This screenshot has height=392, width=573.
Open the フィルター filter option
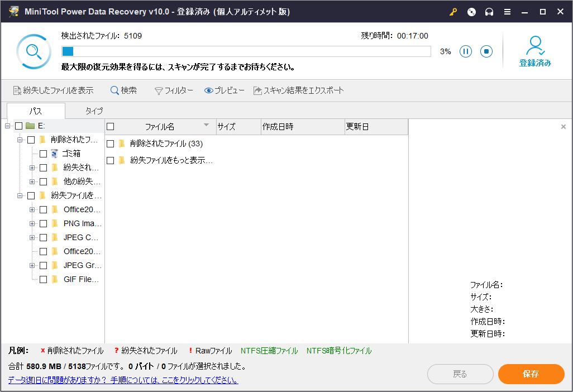[x=174, y=90]
